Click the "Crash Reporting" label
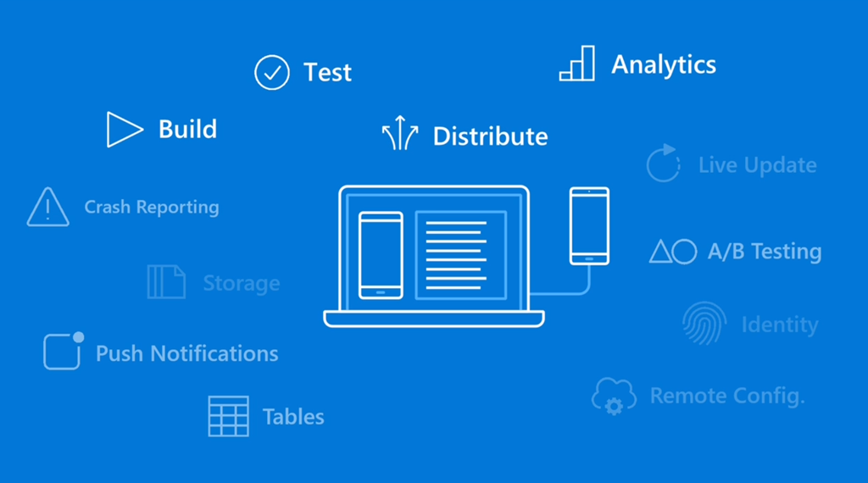 coord(152,208)
